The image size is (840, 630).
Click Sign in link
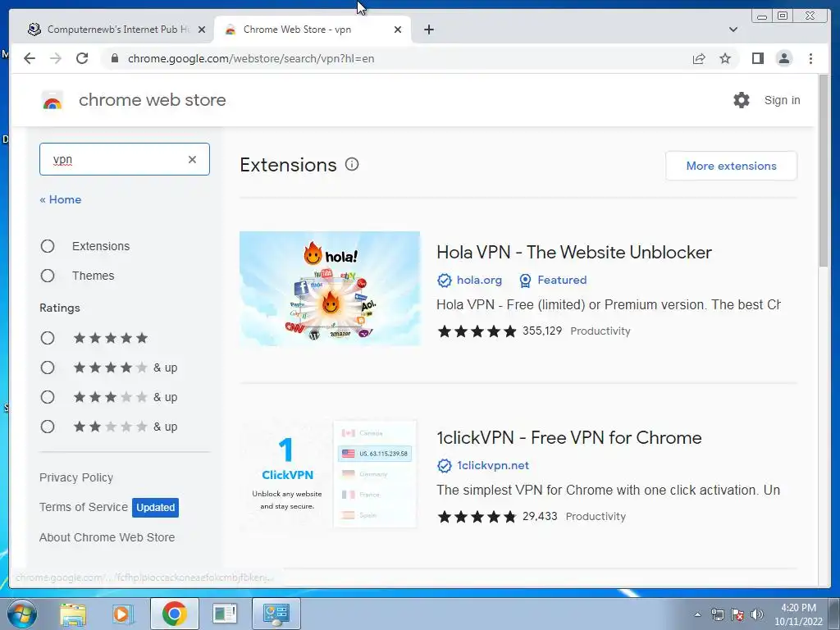[x=782, y=100]
